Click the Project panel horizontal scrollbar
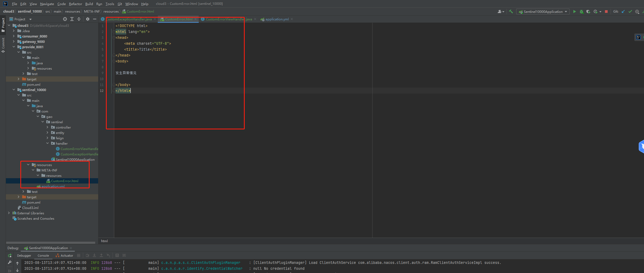The width and height of the screenshot is (644, 273). click(x=51, y=243)
